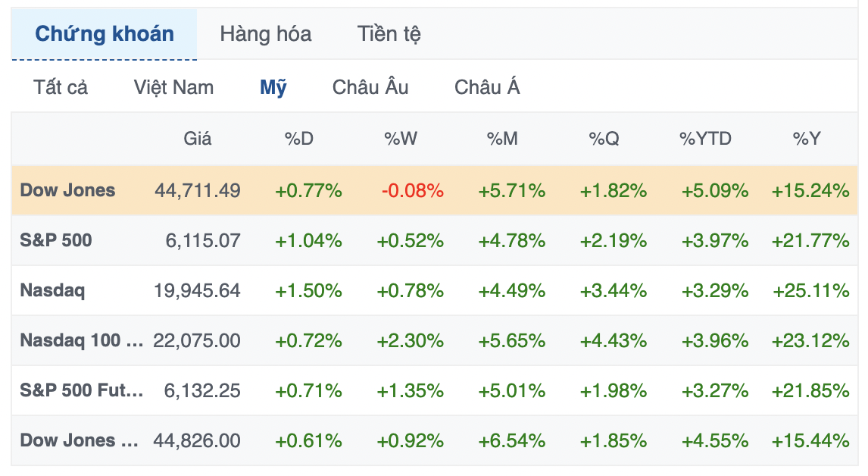Select the Mỹ region filter
The height and width of the screenshot is (476, 868).
[273, 87]
